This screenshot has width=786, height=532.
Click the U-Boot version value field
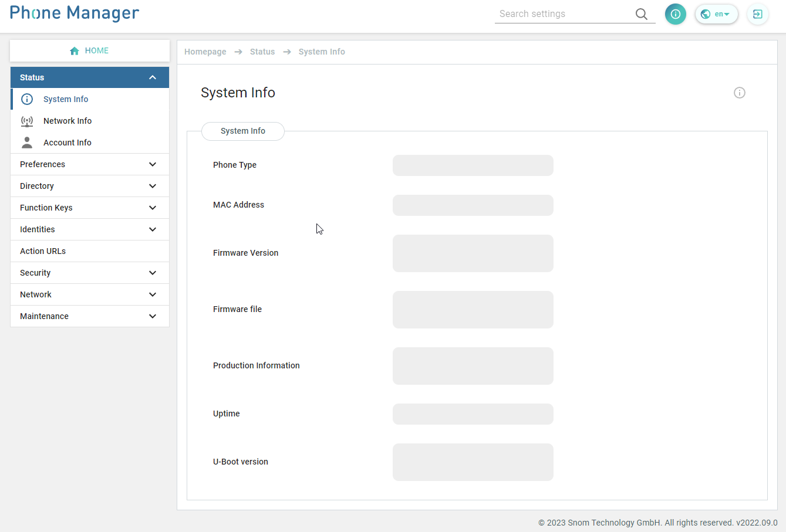point(473,462)
